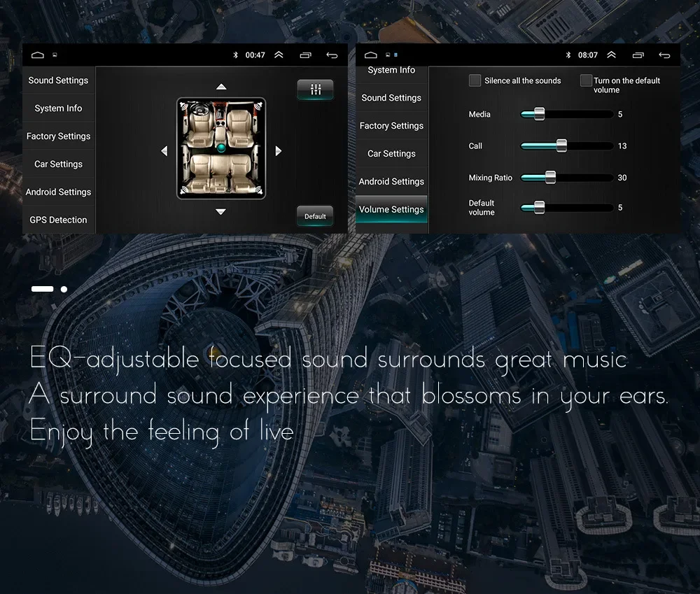700x594 pixels.
Task: Tap small notification icon in left status bar
Action: point(55,55)
